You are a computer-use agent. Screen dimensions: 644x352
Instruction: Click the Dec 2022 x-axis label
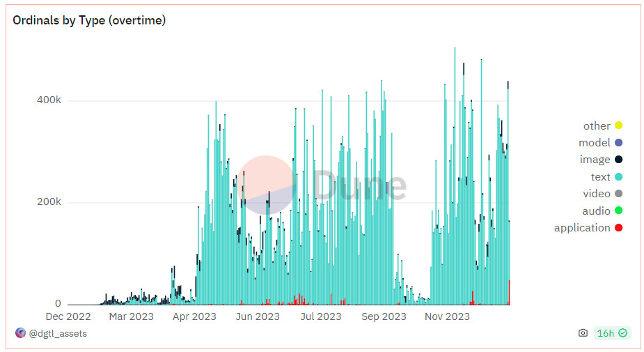pos(68,316)
